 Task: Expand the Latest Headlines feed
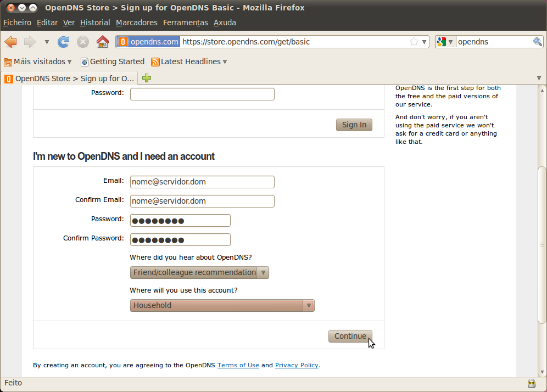click(x=189, y=61)
